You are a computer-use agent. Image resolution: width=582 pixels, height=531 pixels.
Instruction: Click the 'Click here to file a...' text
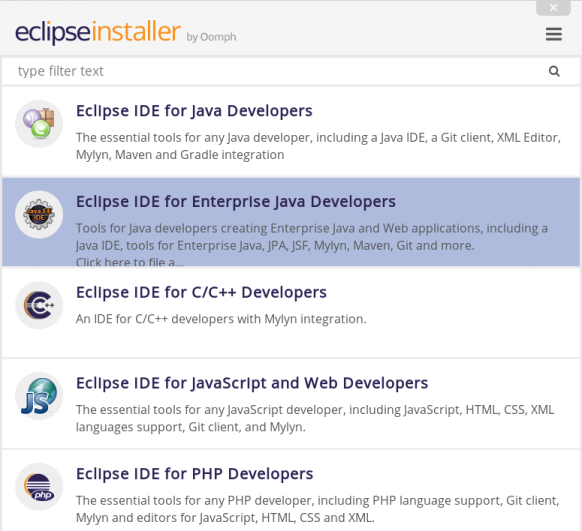pyautogui.click(x=130, y=262)
